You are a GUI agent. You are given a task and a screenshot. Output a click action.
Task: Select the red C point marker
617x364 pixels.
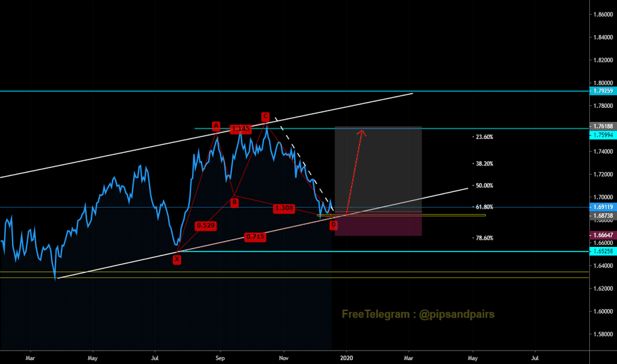[265, 115]
